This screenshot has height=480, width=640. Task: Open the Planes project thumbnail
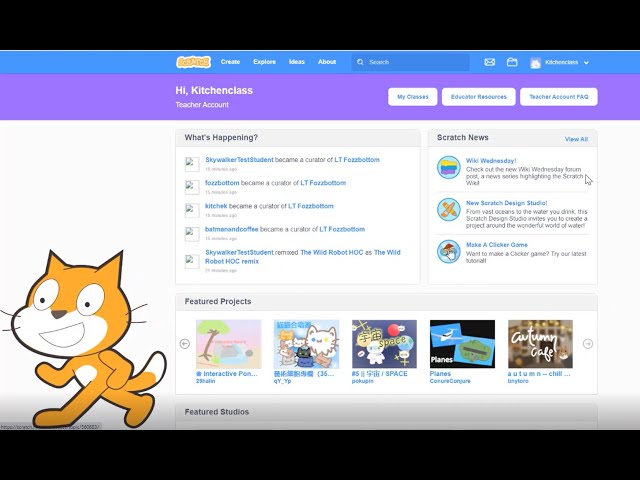[x=462, y=344]
